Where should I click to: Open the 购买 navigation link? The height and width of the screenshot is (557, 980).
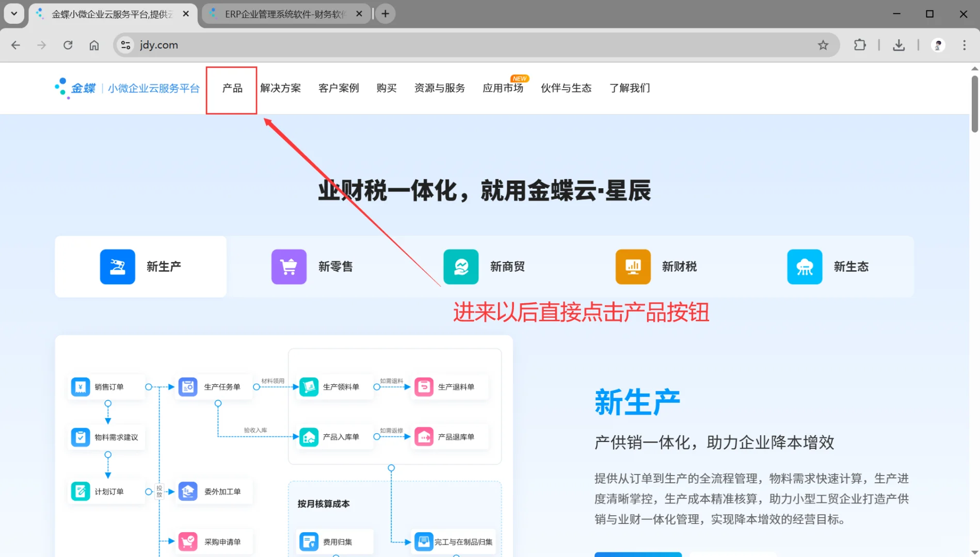point(387,88)
